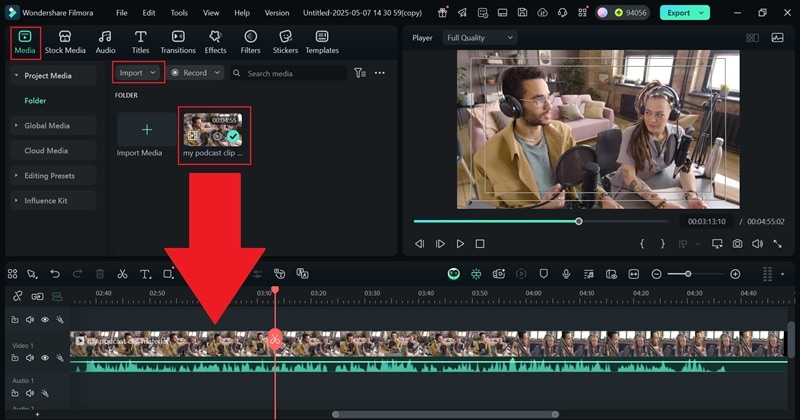Image resolution: width=800 pixels, height=420 pixels.
Task: Open the Stickers tab
Action: pyautogui.click(x=285, y=42)
